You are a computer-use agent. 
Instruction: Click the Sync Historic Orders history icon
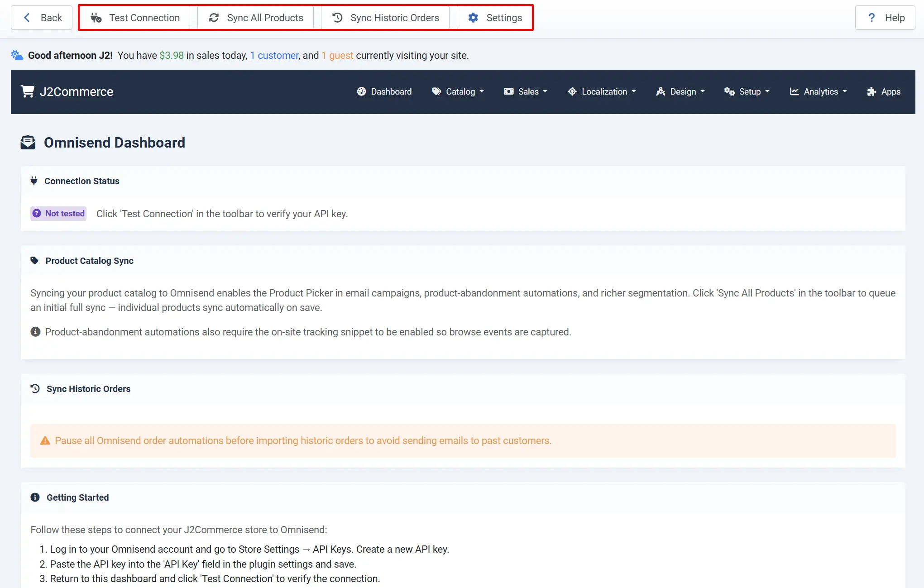tap(337, 18)
